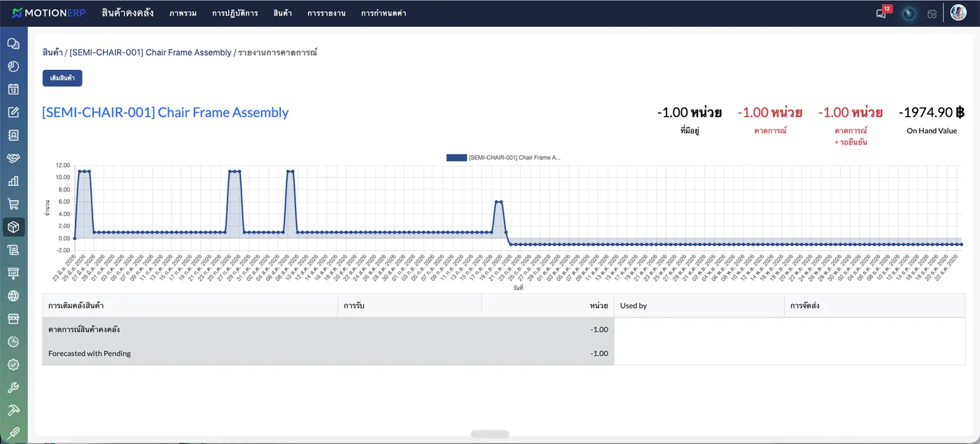The height and width of the screenshot is (444, 980).
Task: Click the red คาดการณ์ forecast value
Action: [x=770, y=113]
